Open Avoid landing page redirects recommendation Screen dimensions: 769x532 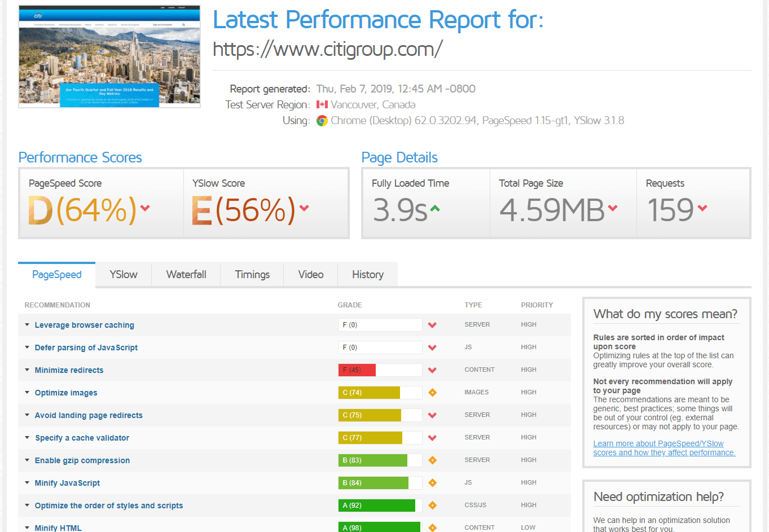(89, 415)
